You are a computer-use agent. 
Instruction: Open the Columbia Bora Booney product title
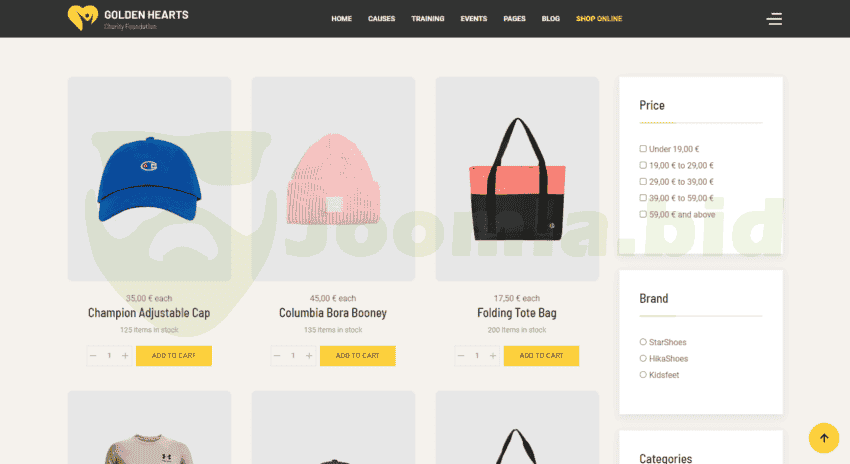[333, 313]
